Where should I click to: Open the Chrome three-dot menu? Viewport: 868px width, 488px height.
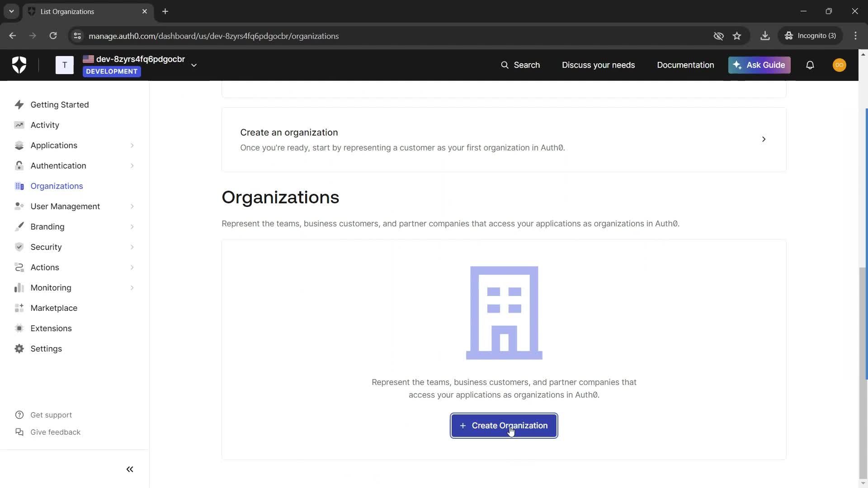[x=855, y=36]
